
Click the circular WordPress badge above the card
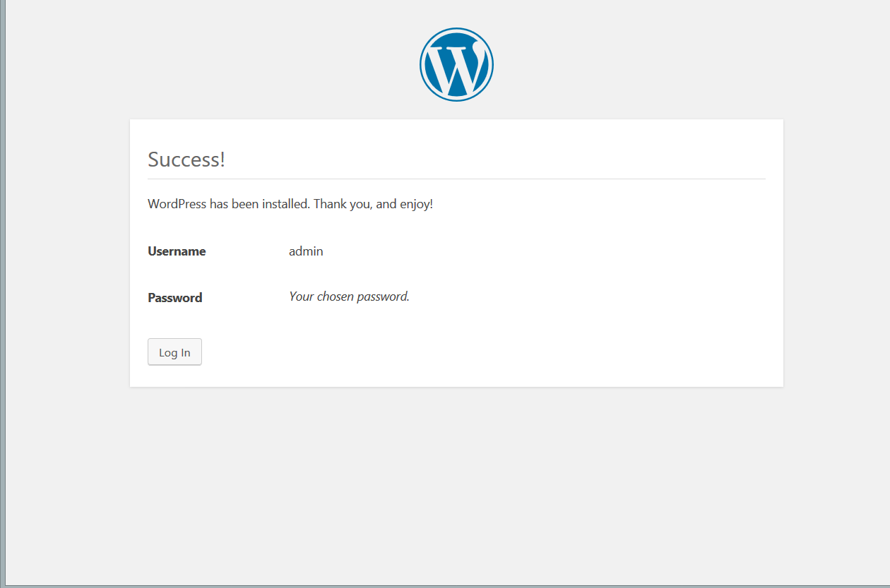coord(456,64)
